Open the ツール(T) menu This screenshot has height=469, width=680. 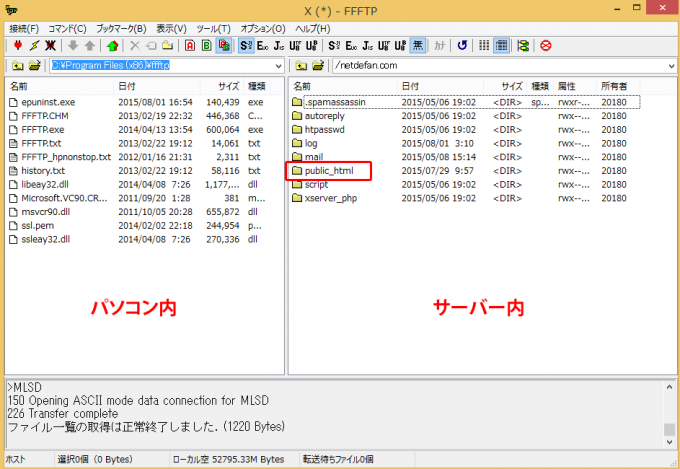coord(213,29)
